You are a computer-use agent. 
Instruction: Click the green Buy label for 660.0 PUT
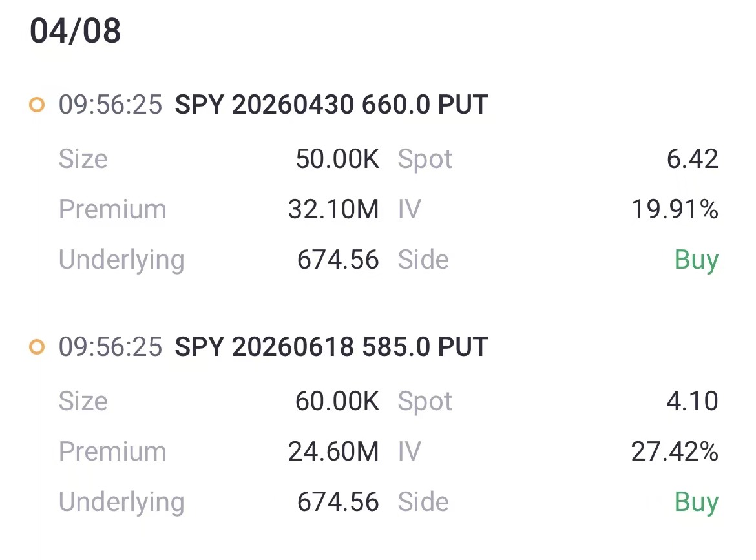pyautogui.click(x=696, y=260)
